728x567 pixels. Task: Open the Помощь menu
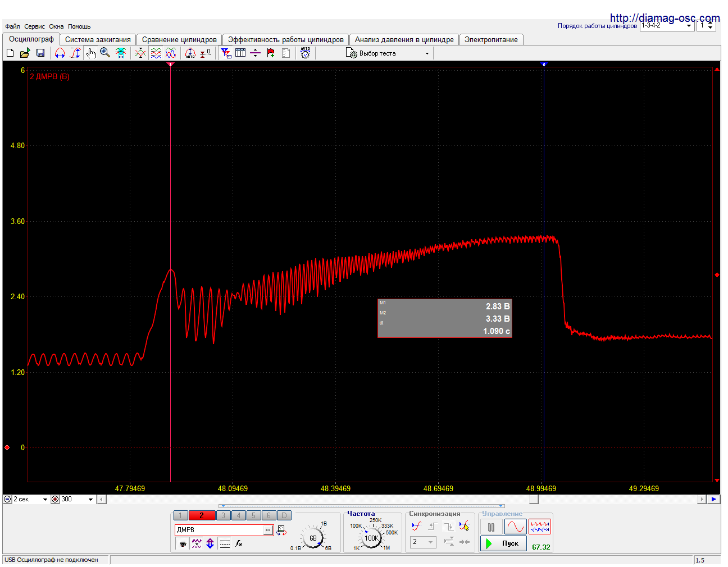point(79,26)
